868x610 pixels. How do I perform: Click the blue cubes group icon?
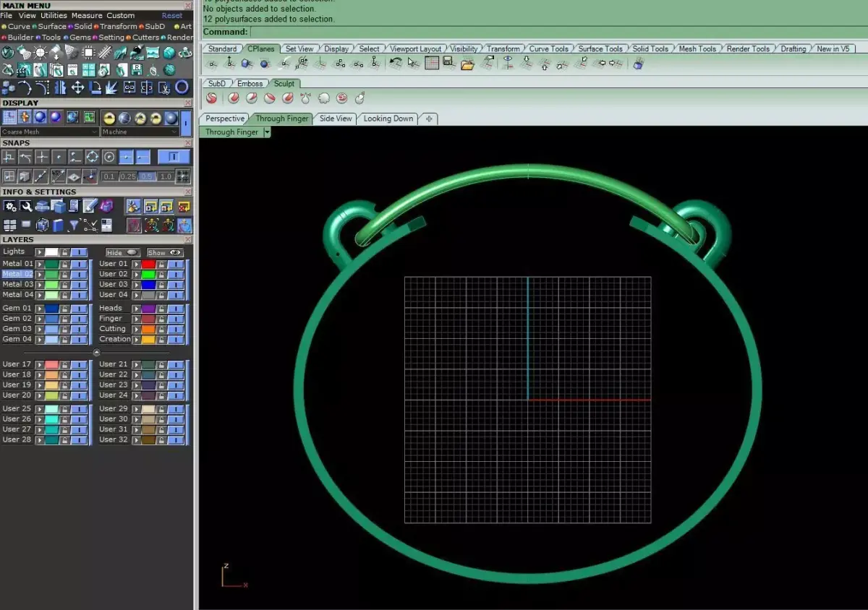8,87
